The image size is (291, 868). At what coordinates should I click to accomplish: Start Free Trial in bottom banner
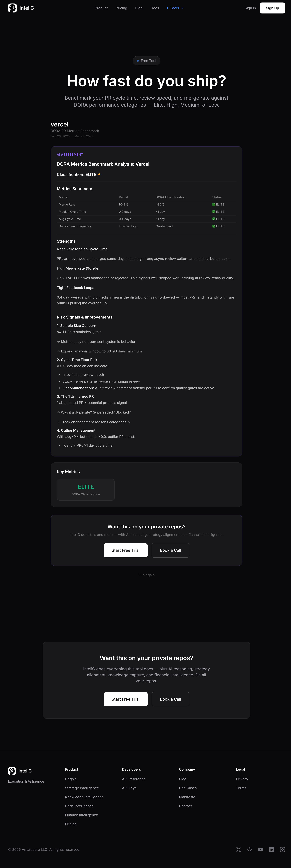tap(125, 699)
